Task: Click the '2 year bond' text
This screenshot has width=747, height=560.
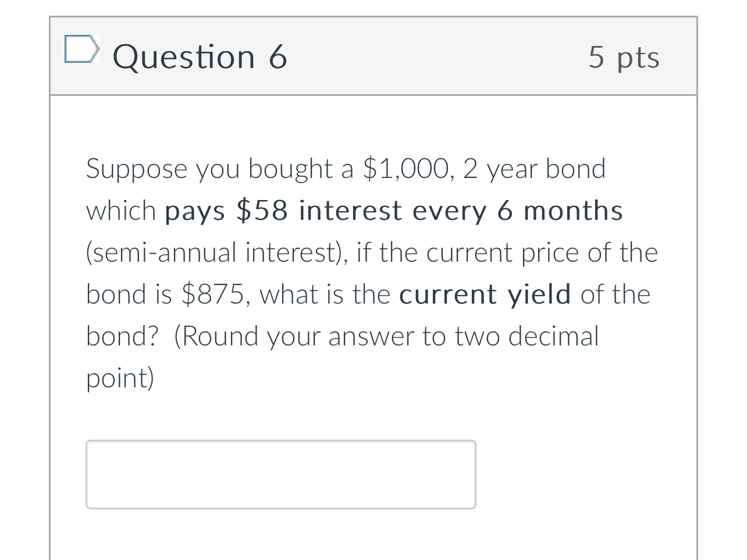Action: coord(534,169)
